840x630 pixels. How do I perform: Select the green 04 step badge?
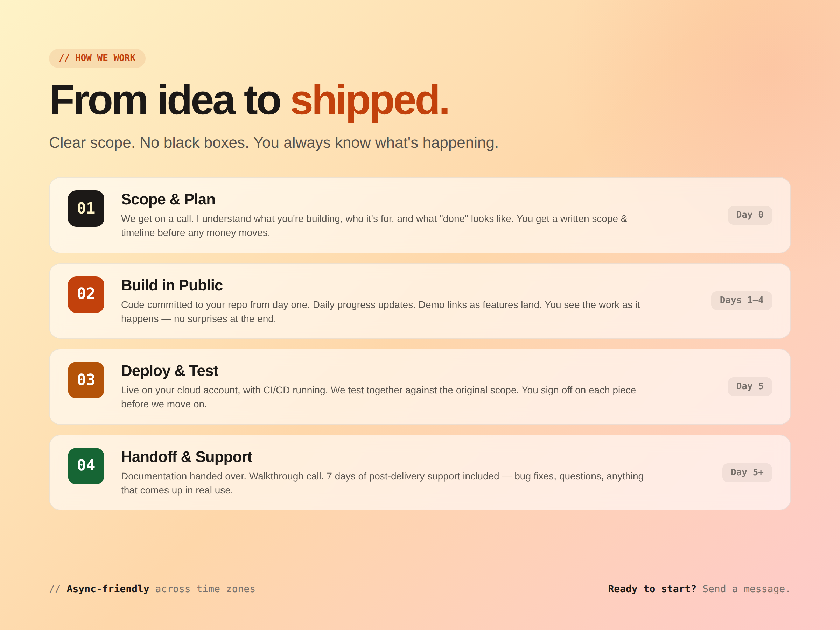pyautogui.click(x=86, y=466)
